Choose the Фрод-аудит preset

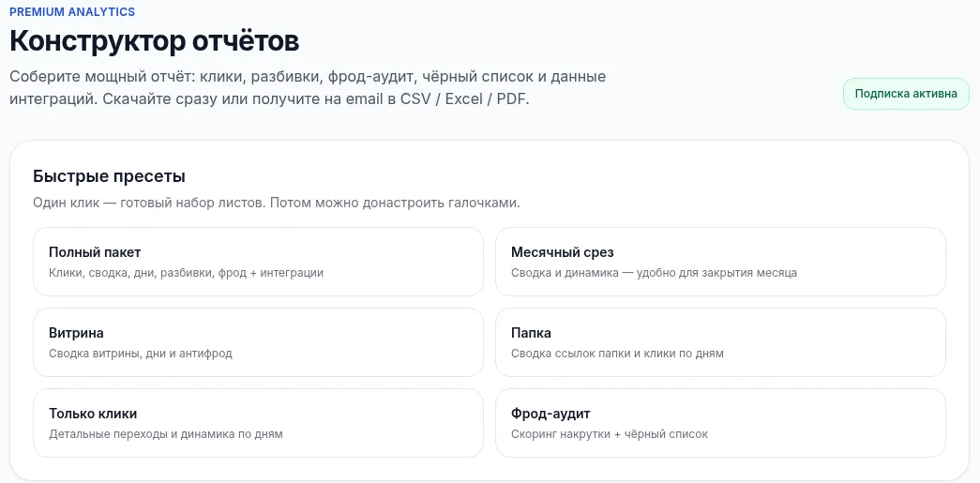click(x=720, y=423)
